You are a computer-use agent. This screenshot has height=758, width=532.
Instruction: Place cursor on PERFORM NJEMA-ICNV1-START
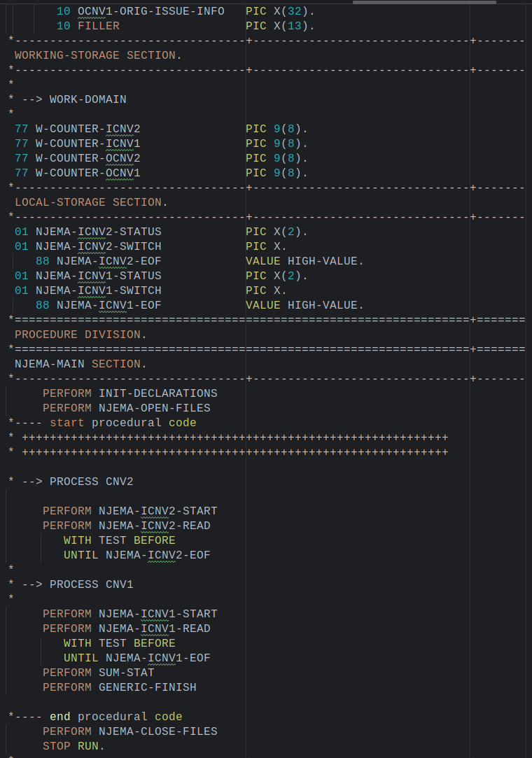[129, 614]
